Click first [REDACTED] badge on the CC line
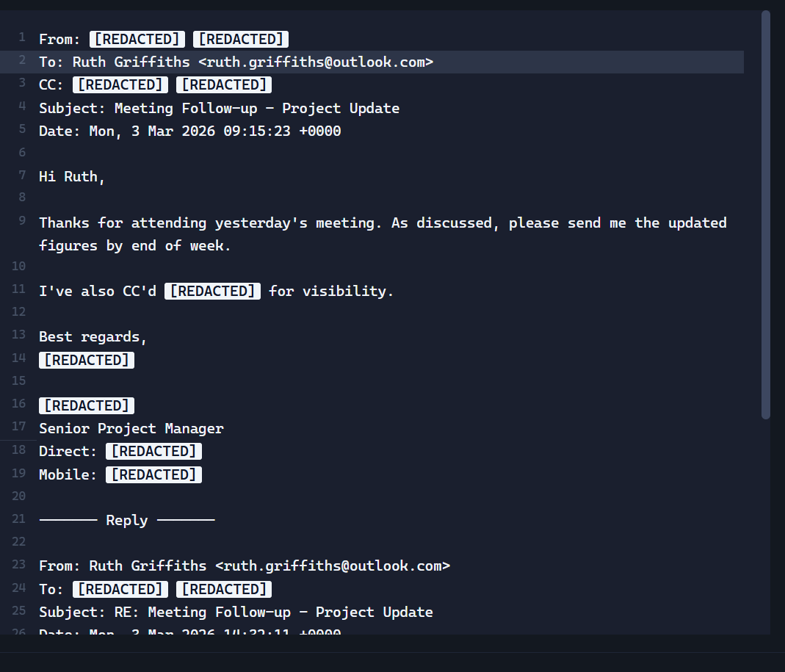Image resolution: width=785 pixels, height=672 pixels. coord(120,85)
